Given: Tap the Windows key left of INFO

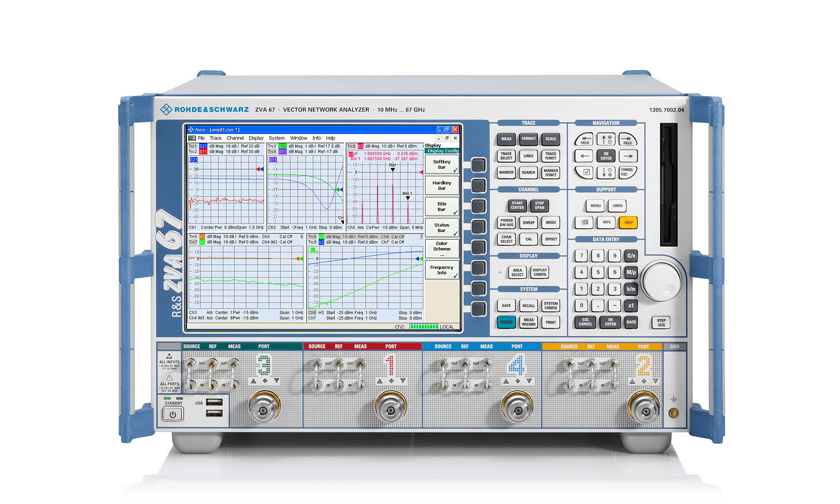Looking at the screenshot, I should coord(585,222).
